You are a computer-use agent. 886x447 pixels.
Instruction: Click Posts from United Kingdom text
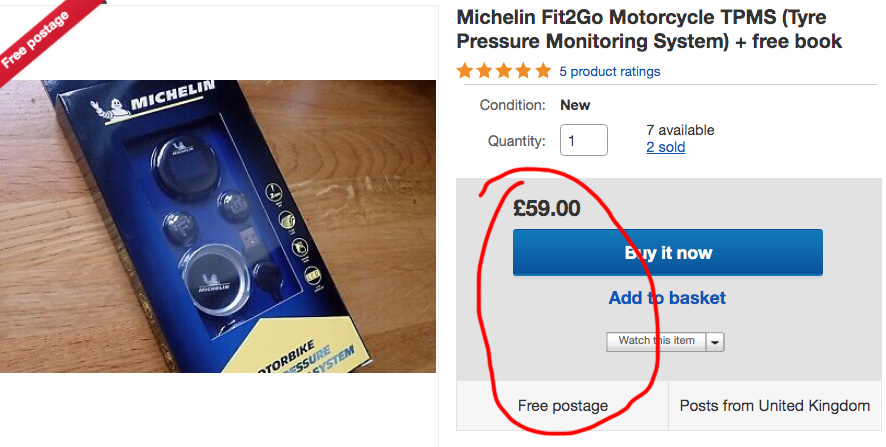pos(774,406)
